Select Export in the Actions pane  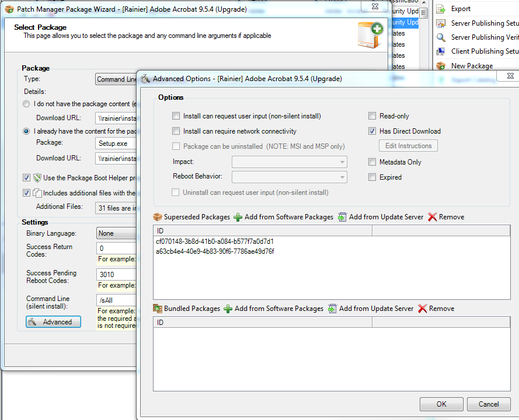(x=461, y=9)
